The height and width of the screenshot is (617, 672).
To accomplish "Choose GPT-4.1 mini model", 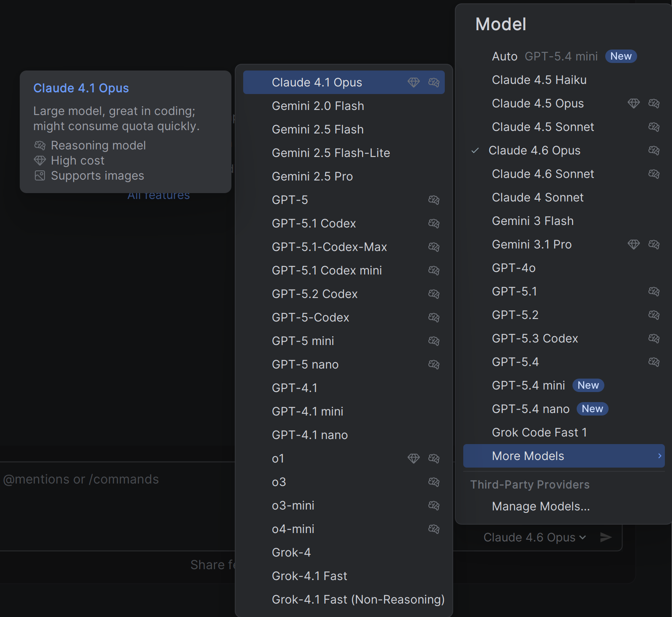I will click(x=344, y=411).
